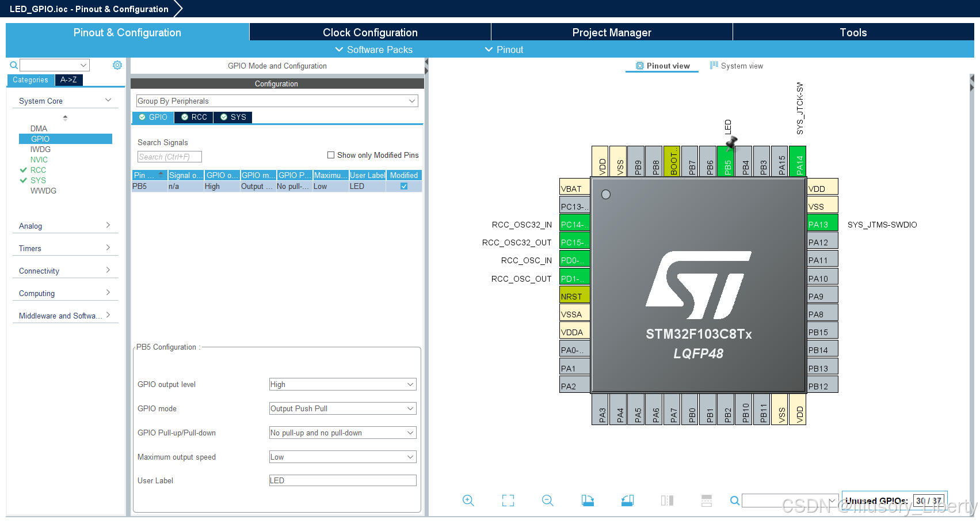Image resolution: width=980 pixels, height=523 pixels.
Task: Open the categories settings gear
Action: 117,65
